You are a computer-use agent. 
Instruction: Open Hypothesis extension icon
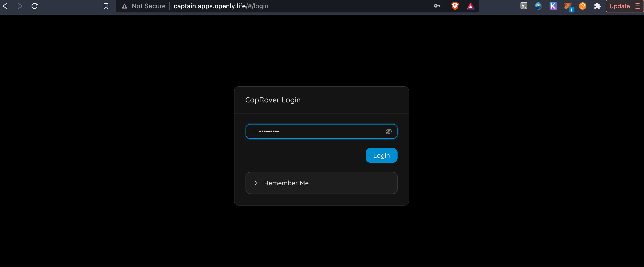coord(524,6)
